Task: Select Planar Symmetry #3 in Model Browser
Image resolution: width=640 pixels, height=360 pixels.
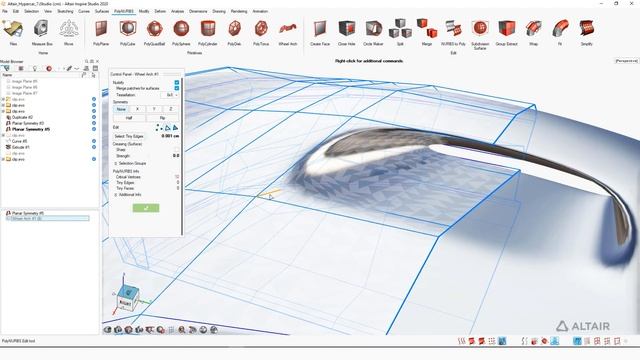Action: (28, 123)
